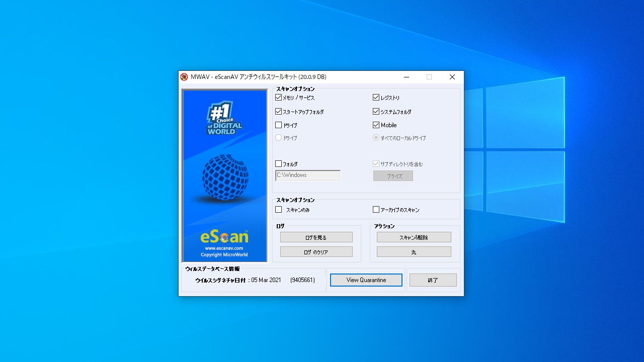Click the C:\Windows folder path field

tap(308, 175)
